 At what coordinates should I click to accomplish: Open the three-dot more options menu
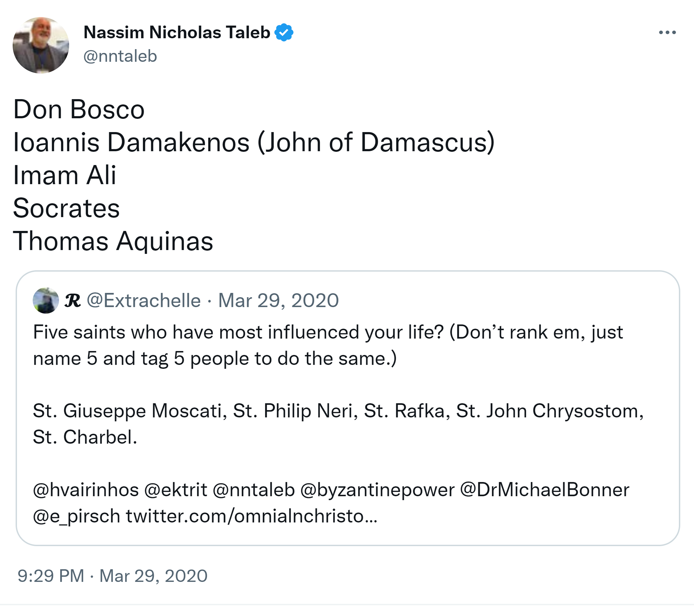tap(667, 33)
